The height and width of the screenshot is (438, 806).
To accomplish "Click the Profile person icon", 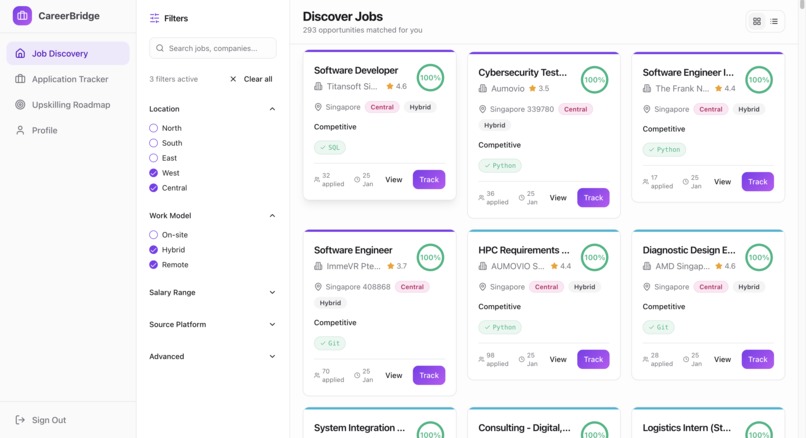I will click(x=20, y=131).
